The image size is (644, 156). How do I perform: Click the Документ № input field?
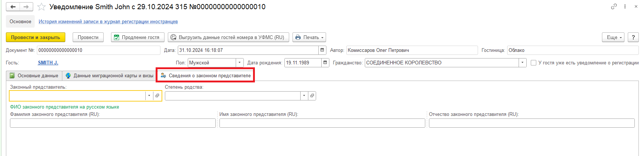pos(98,50)
